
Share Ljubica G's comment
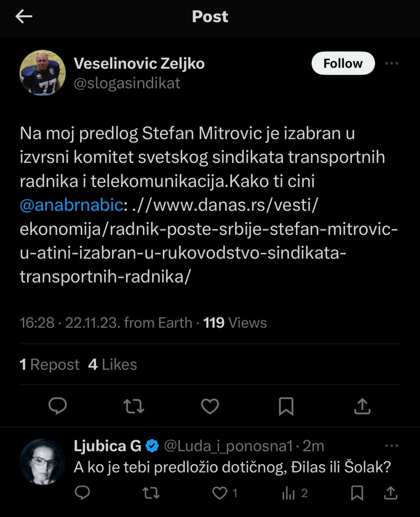point(391,493)
